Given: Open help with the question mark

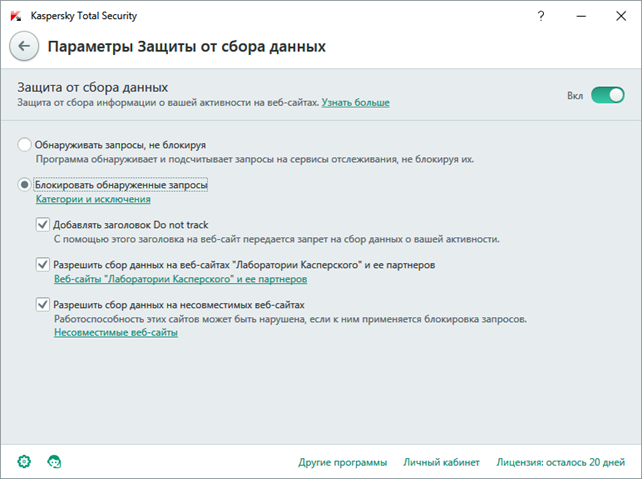Looking at the screenshot, I should pos(541,16).
